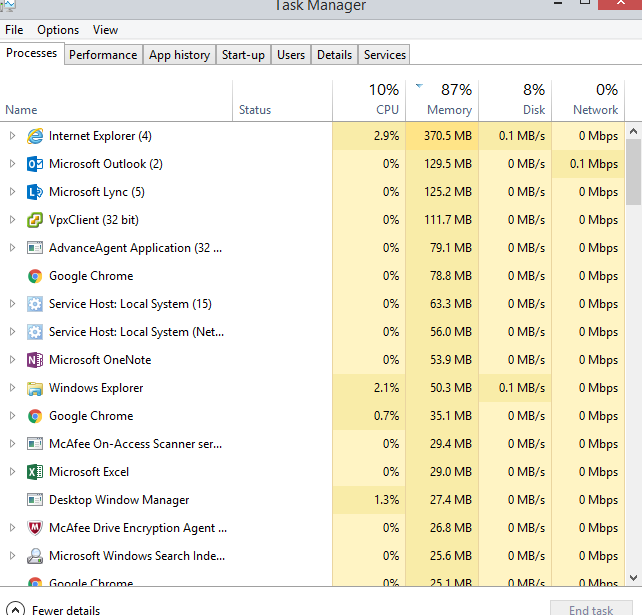Click the 370.5 MB memory value
The image size is (642, 615).
click(x=448, y=136)
